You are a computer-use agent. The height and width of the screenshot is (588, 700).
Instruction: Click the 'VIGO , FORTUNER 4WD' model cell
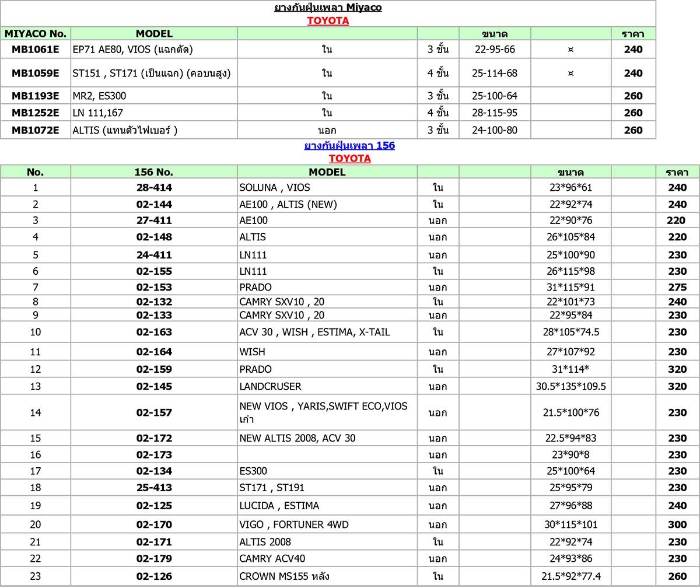tap(327, 524)
